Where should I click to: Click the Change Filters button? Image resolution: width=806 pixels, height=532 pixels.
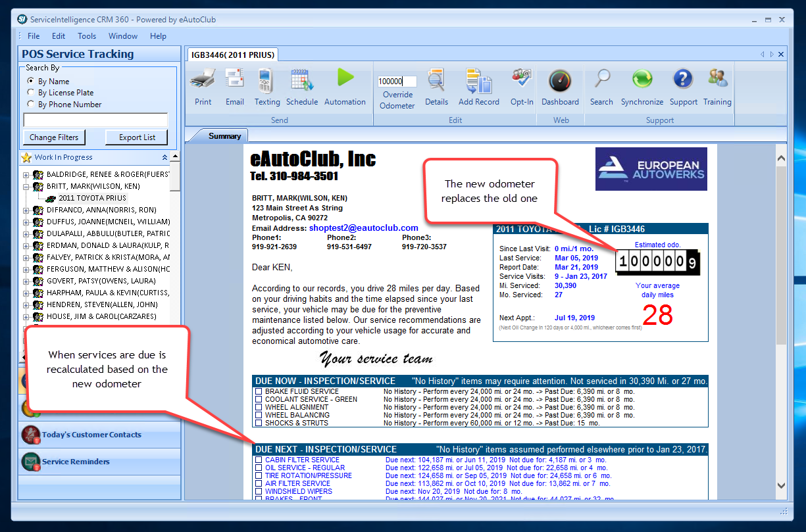[54, 137]
